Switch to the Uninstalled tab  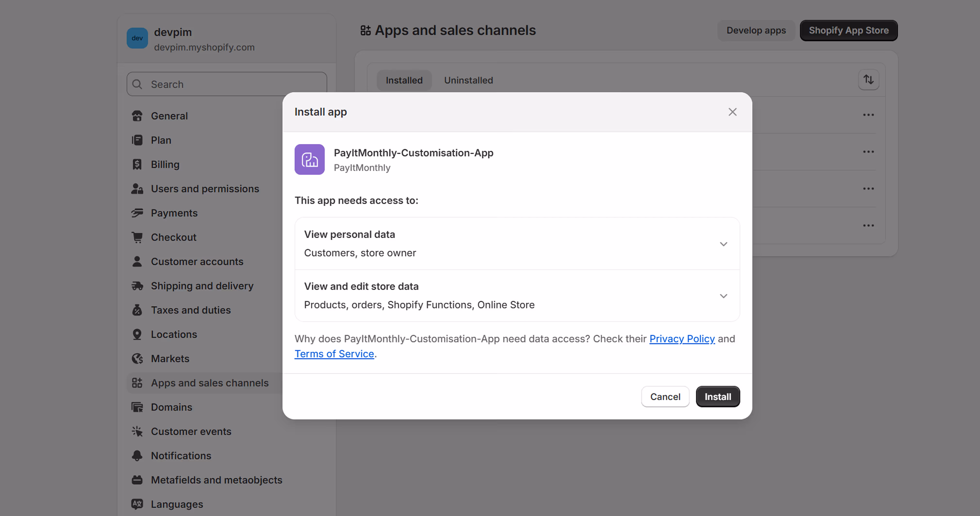468,80
